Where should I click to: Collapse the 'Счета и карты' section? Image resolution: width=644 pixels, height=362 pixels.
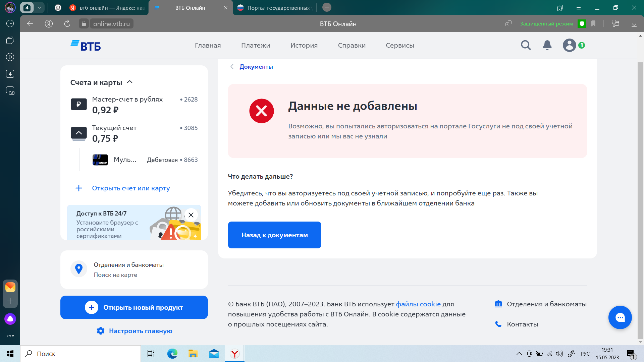130,82
